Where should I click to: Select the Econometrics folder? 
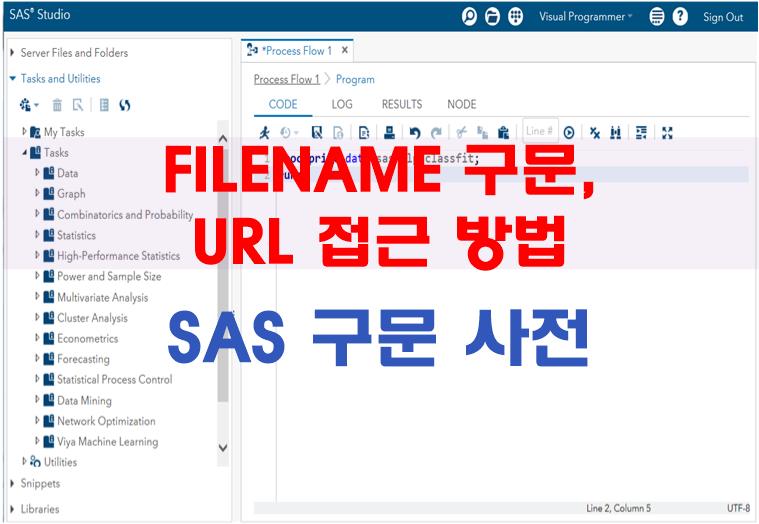click(x=88, y=338)
